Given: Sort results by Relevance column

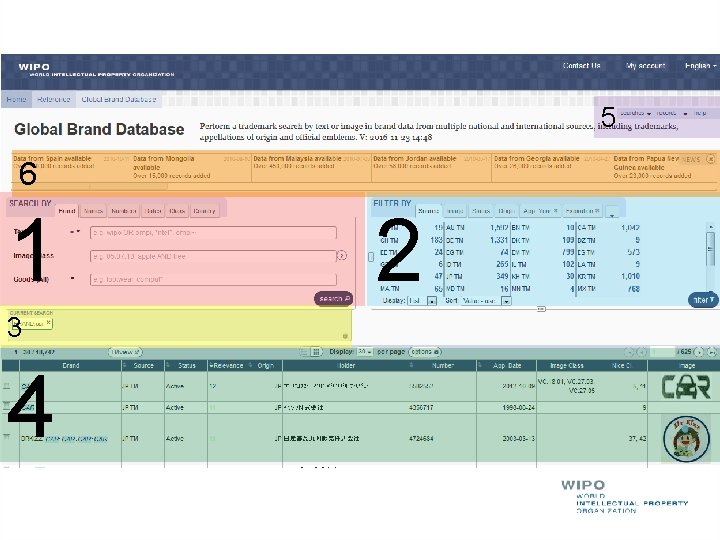Looking at the screenshot, I should 225,366.
